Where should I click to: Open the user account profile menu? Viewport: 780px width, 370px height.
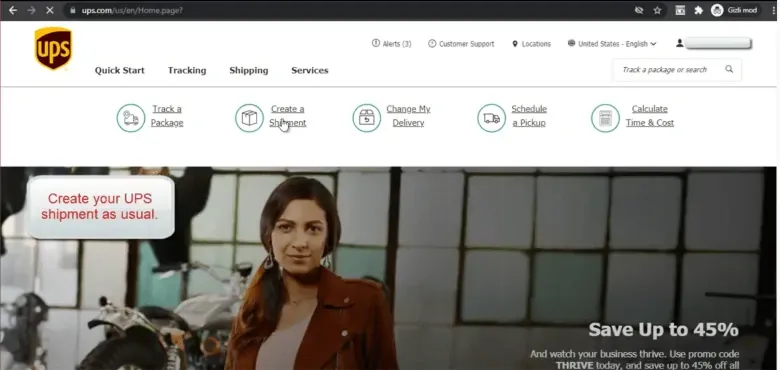point(713,43)
